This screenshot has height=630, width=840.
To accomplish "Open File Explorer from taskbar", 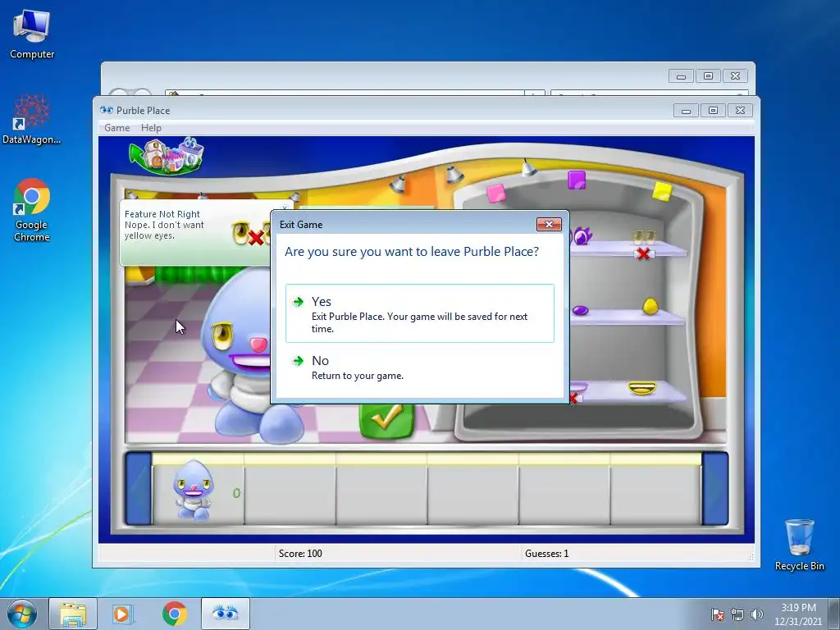I will coord(73,614).
